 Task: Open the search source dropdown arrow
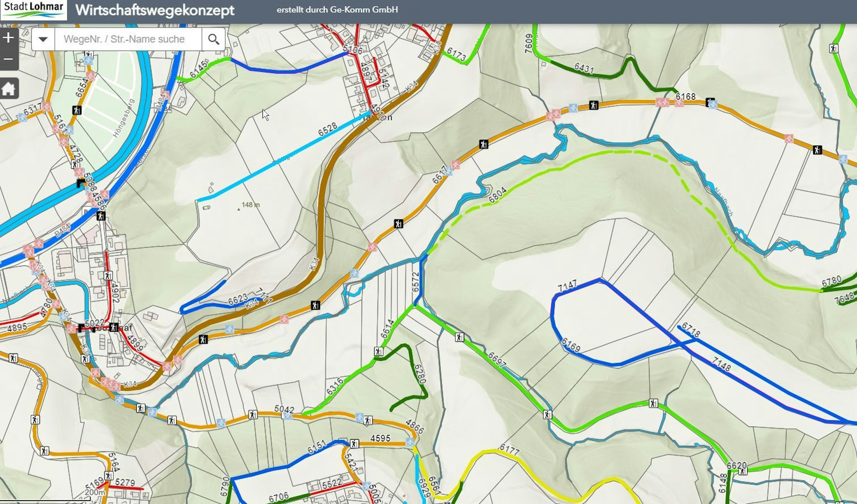click(43, 39)
